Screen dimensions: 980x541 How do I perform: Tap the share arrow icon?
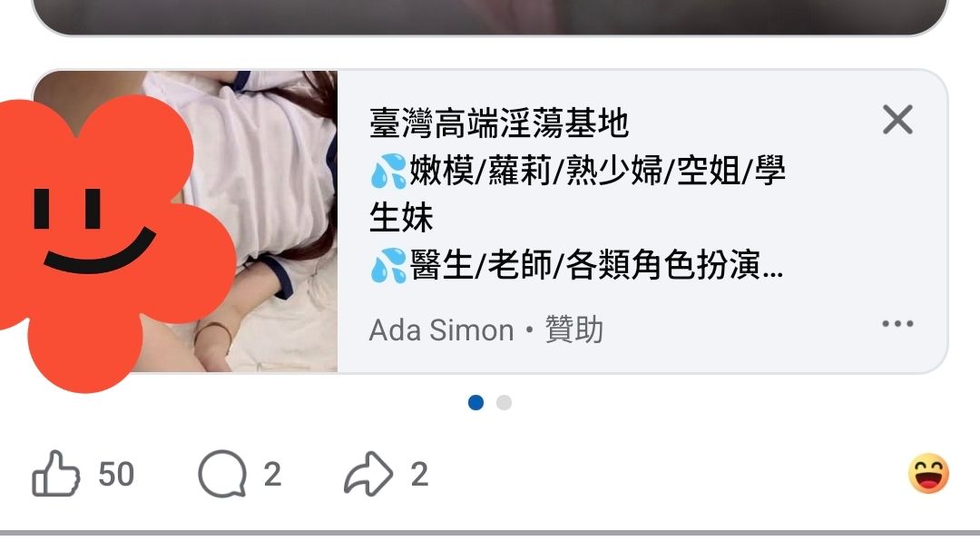(x=368, y=474)
